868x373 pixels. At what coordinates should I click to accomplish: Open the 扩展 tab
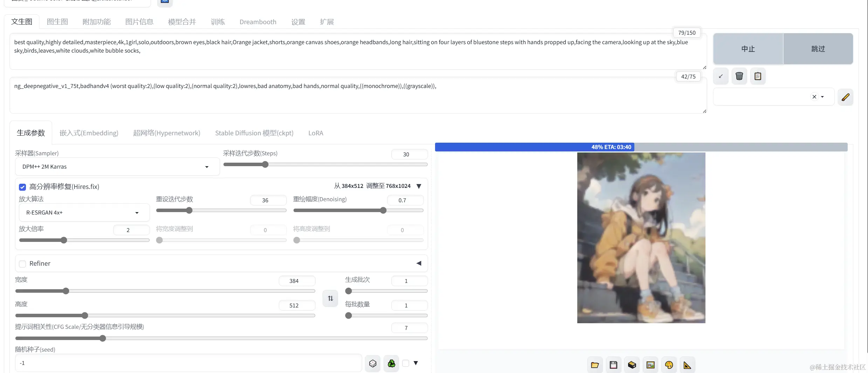point(327,22)
